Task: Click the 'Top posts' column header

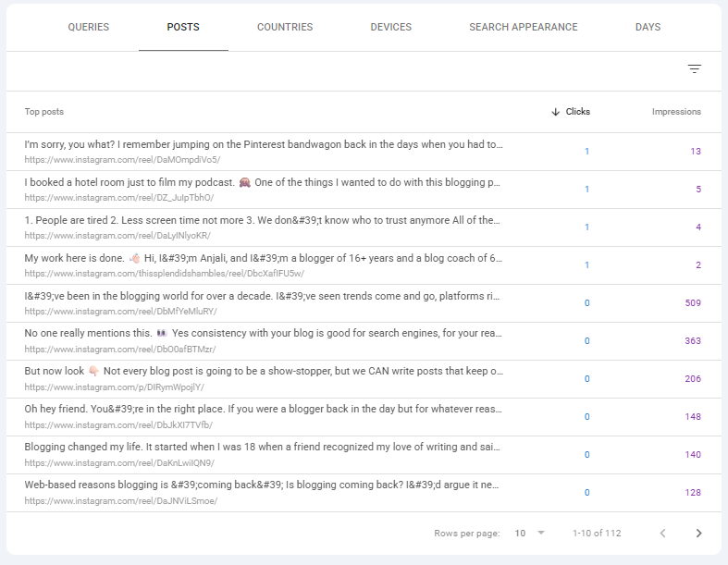Action: coord(44,112)
